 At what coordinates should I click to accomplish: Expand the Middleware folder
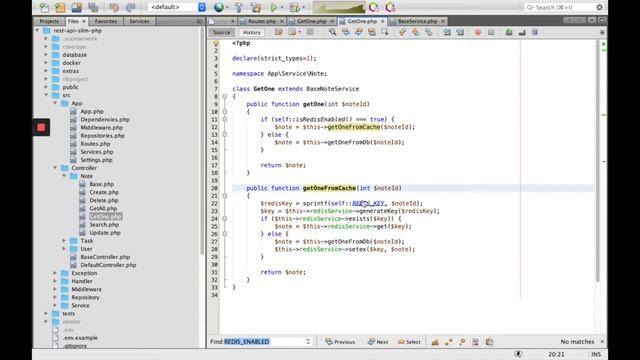55,289
